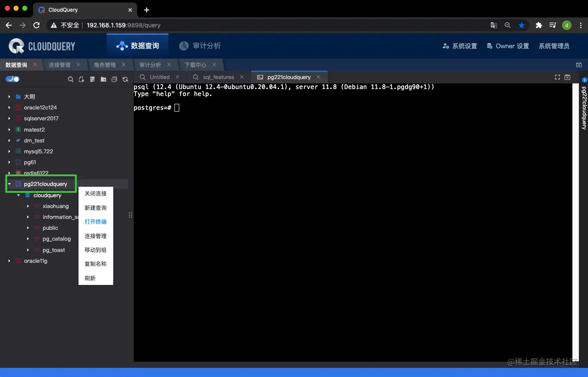This screenshot has height=377, width=588.
Task: Click the matest2 MongoDB icon
Action: click(x=18, y=129)
